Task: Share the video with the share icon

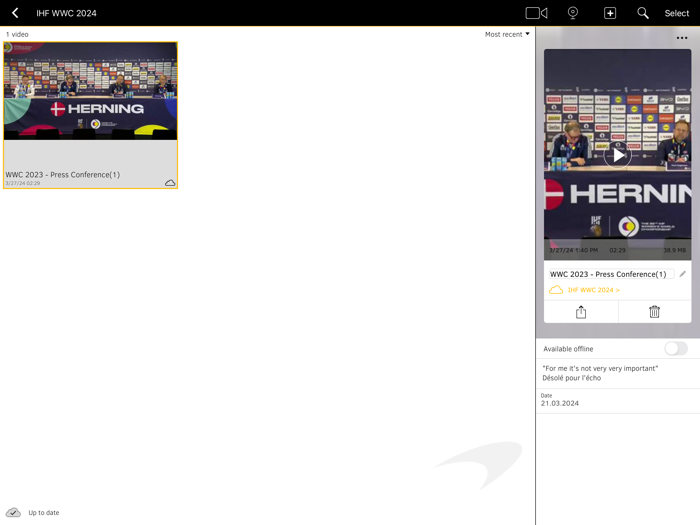Action: coord(581,312)
